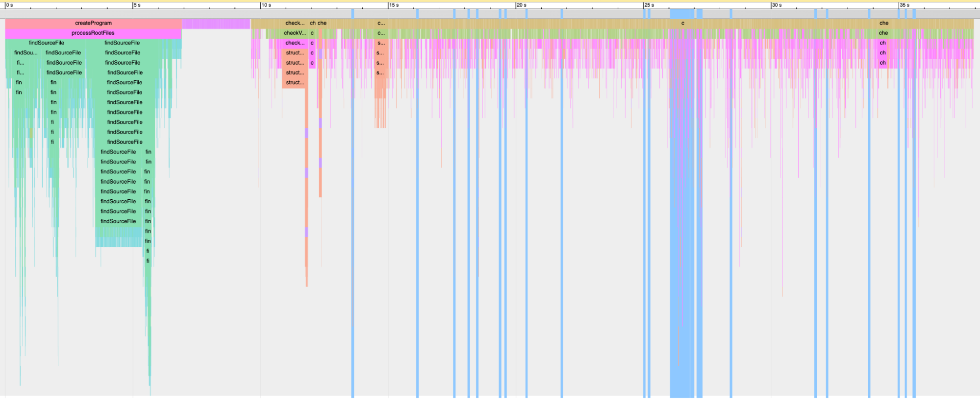Click the 15 s ruler mark
The width and height of the screenshot is (980, 402).
394,5
